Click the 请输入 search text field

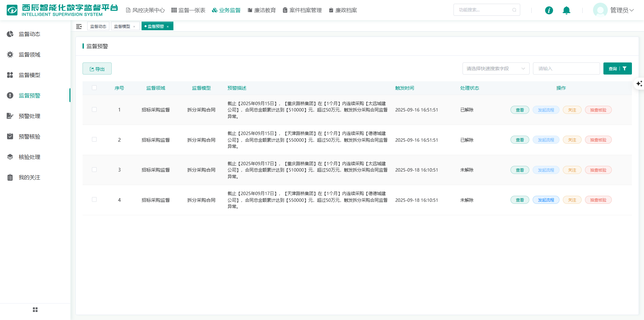coord(566,68)
